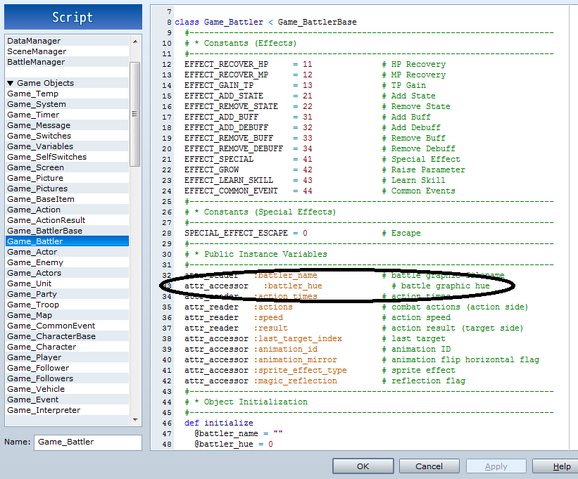Select Game_BattlerBase script
This screenshot has width=578, height=479.
67,231
